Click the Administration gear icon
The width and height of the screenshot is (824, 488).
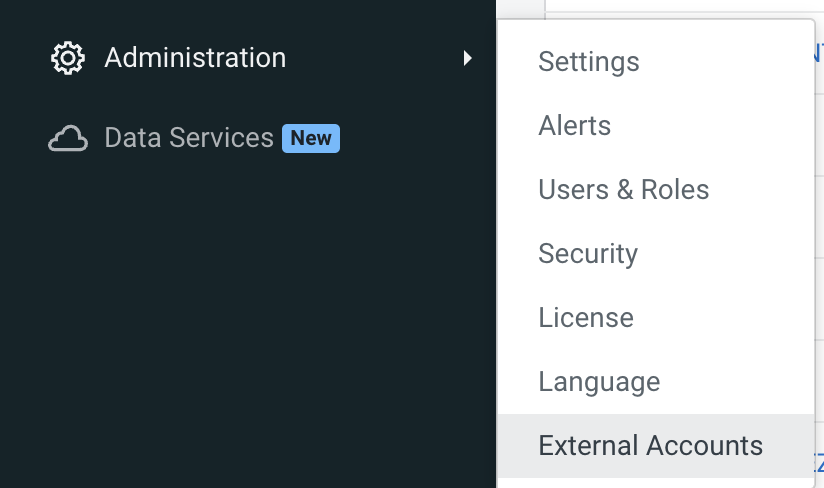tap(67, 58)
